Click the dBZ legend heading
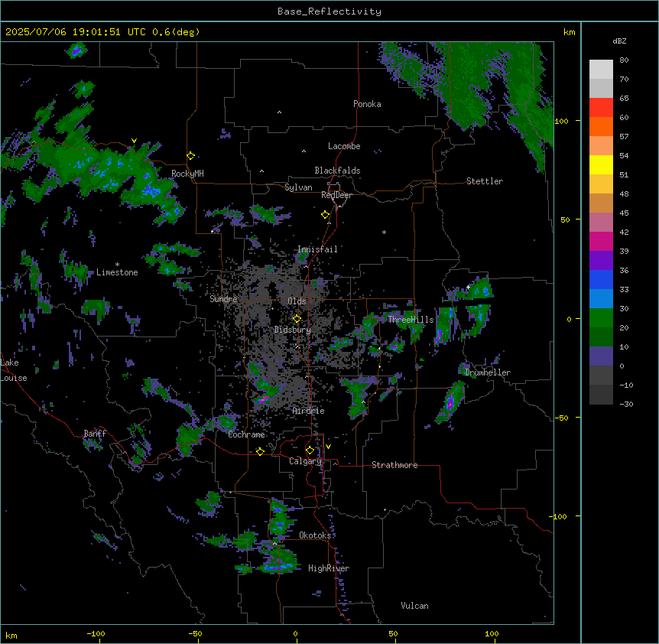The width and height of the screenshot is (659, 644). tap(619, 41)
